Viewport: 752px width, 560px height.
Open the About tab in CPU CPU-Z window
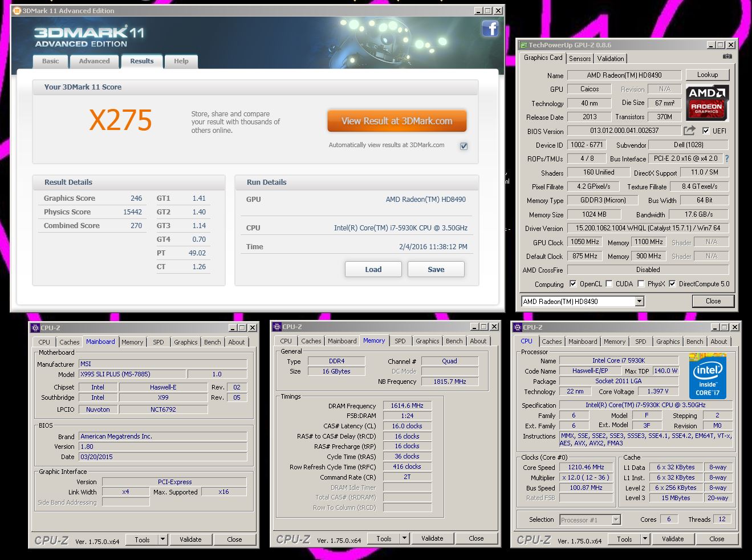(718, 342)
